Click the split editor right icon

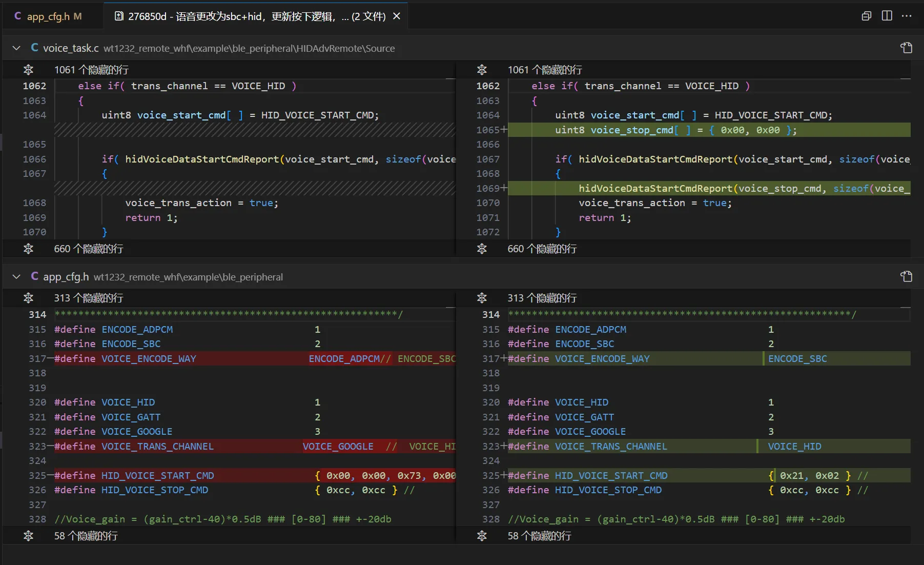887,16
